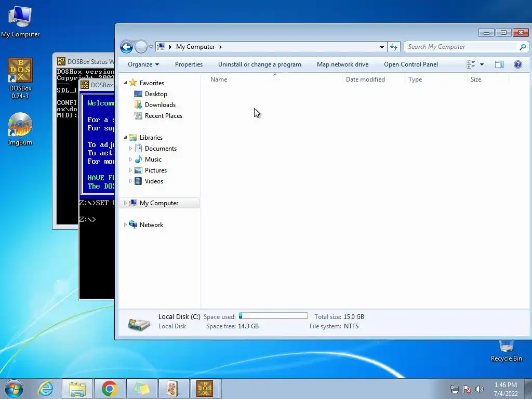Click the computer icon in the address bar
Screen dimensions: 532x399
[x=162, y=46]
